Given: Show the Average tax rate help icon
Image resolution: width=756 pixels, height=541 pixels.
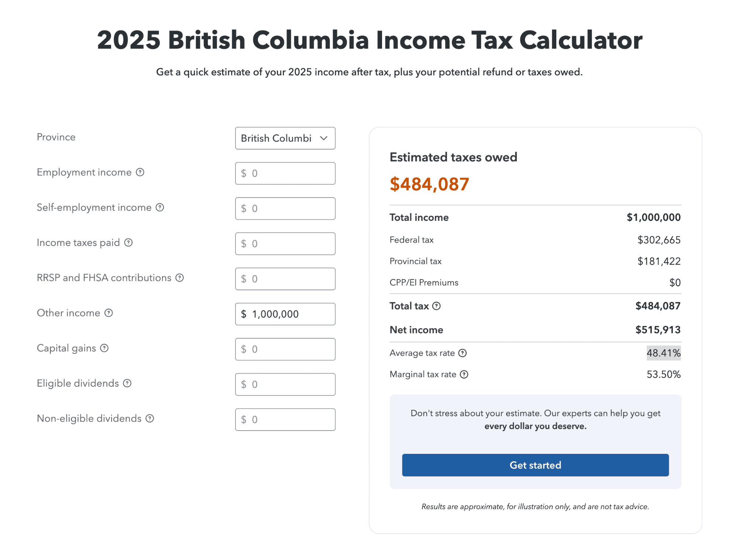Looking at the screenshot, I should click(x=463, y=353).
